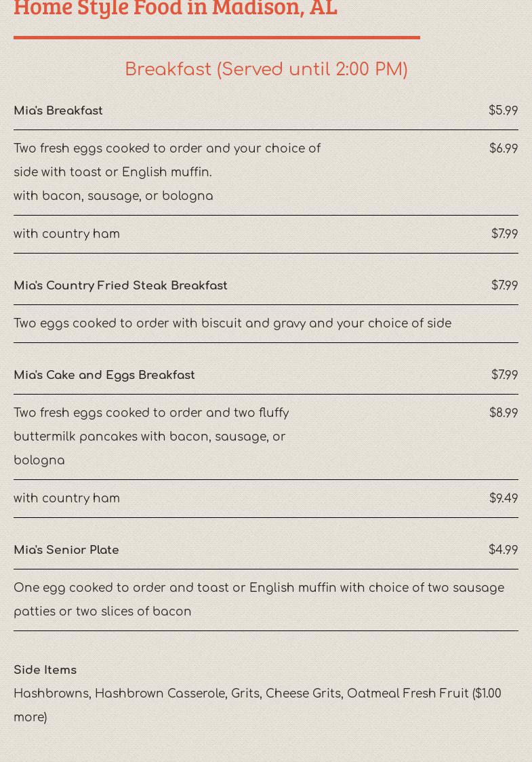Click the Country Fried Steak Breakfast $7.99 price

click(x=504, y=285)
